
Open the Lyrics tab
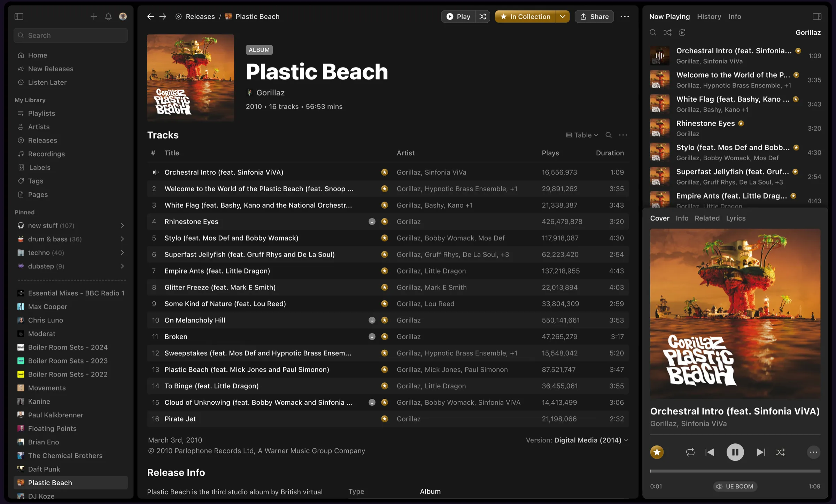tap(736, 218)
